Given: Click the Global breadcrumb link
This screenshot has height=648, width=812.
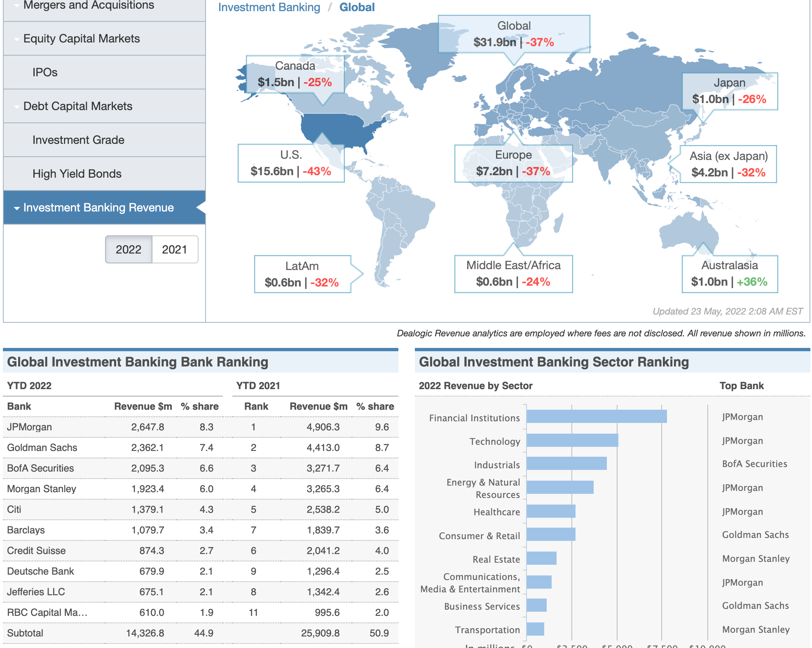Looking at the screenshot, I should tap(357, 7).
